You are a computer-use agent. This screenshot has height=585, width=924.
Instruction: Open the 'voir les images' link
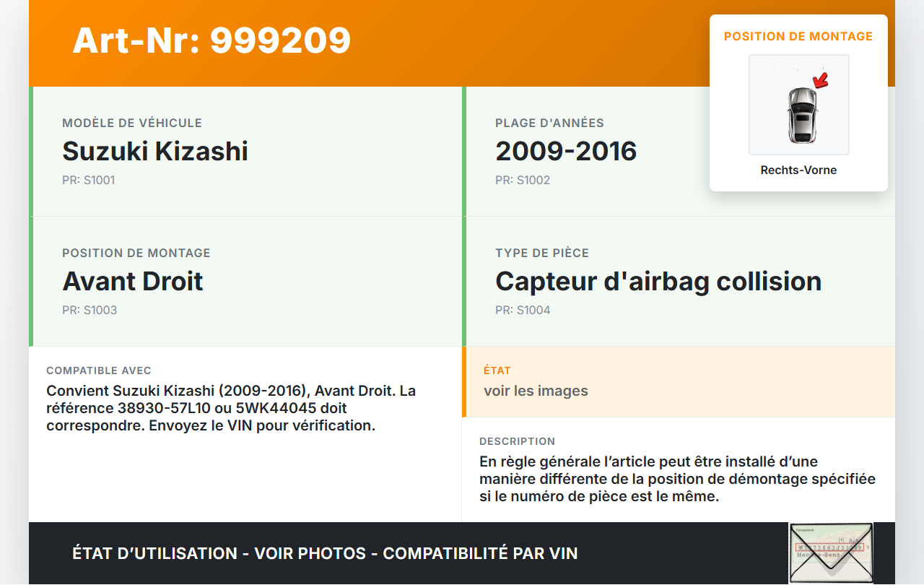pos(536,391)
